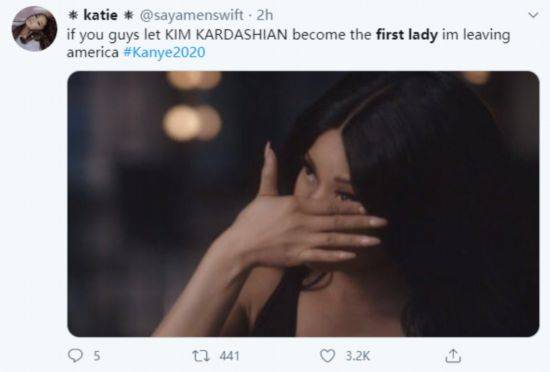Like the tweet with the heart icon
The image size is (550, 372).
pos(327,356)
